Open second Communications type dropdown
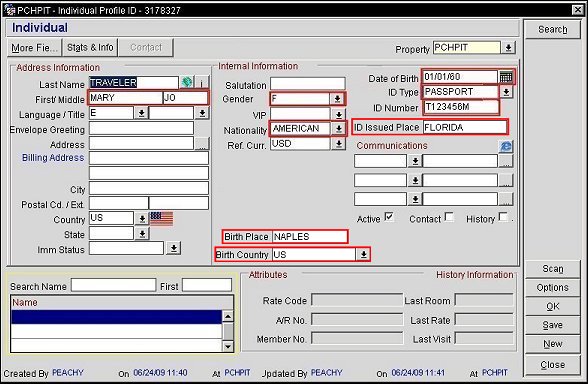588x384 pixels. [x=415, y=180]
